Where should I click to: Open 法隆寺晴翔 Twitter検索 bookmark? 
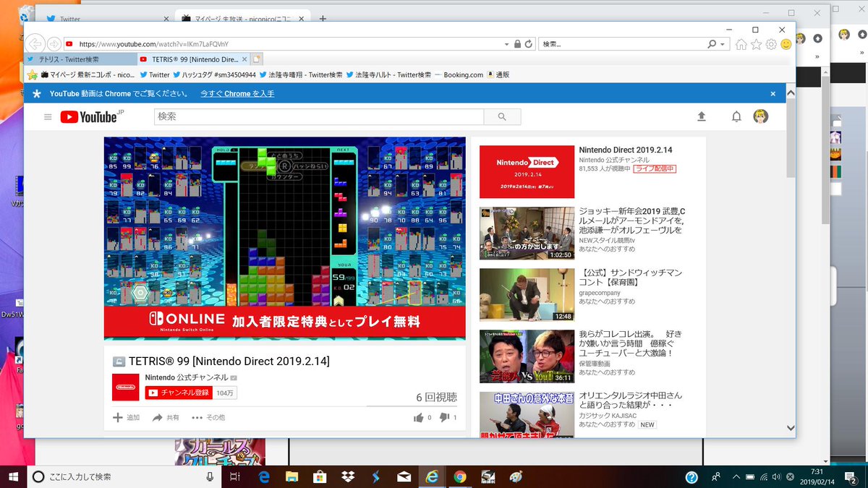[300, 74]
